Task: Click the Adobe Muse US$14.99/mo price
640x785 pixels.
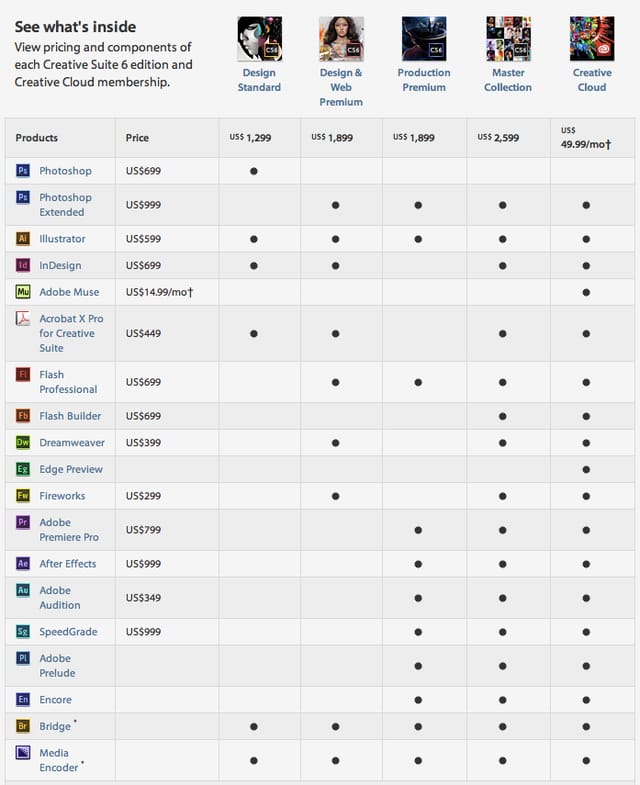Action: click(x=159, y=292)
